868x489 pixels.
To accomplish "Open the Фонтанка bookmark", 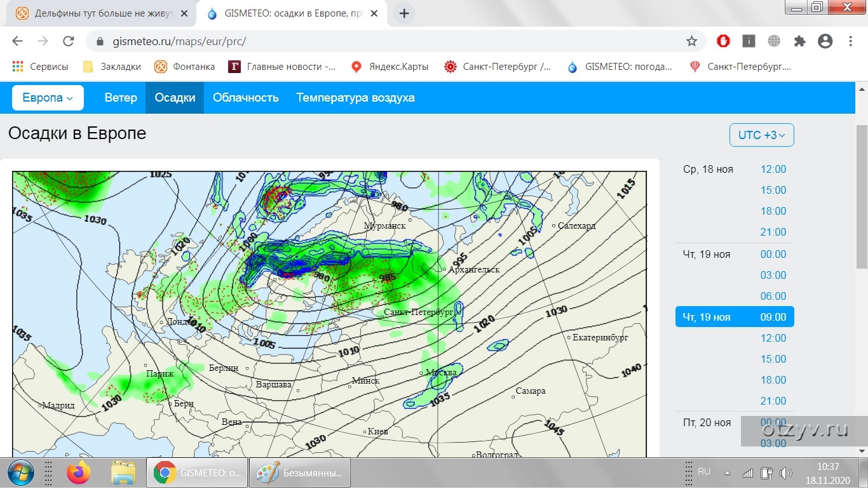I will (x=185, y=66).
